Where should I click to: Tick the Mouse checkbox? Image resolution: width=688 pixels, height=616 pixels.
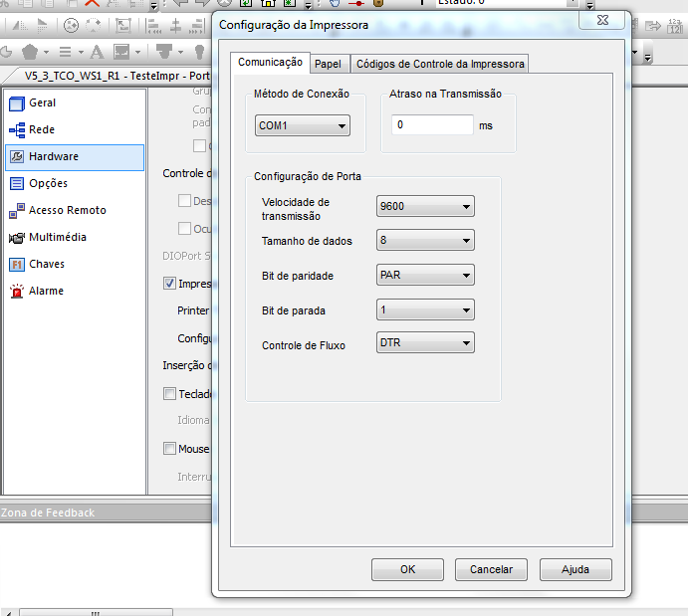[168, 449]
